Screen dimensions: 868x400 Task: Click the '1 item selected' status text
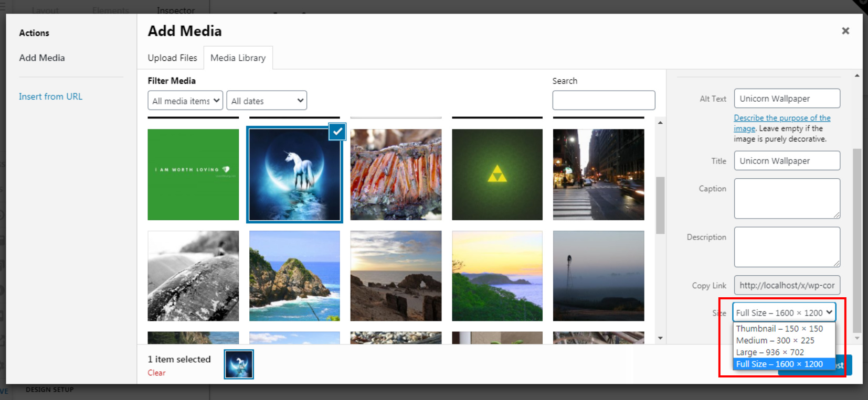(179, 359)
